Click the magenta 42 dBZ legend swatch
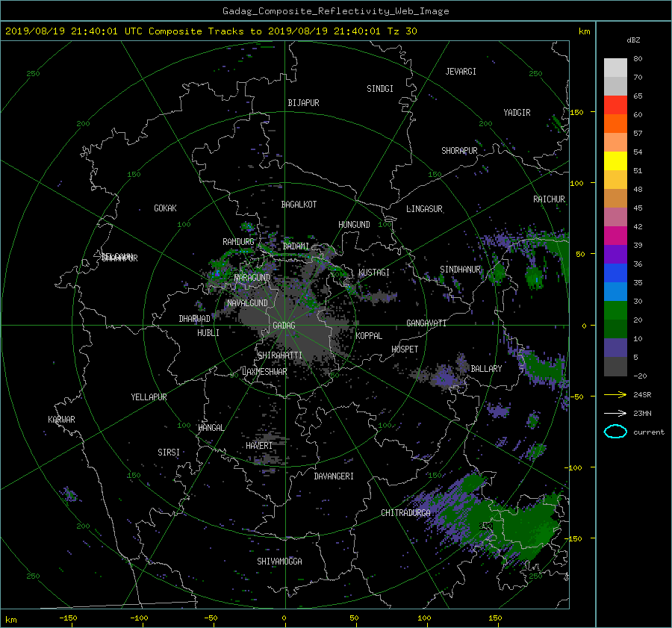 click(615, 235)
